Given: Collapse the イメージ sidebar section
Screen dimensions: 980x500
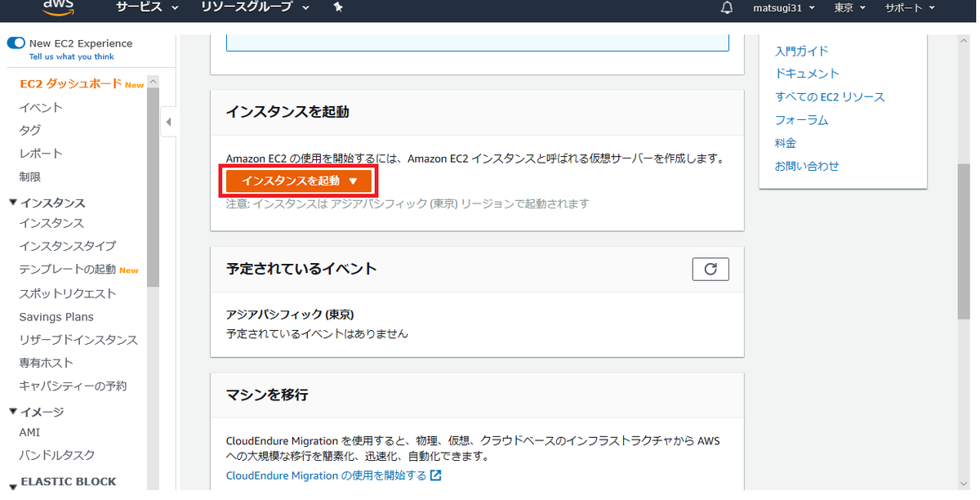Looking at the screenshot, I should click(13, 412).
